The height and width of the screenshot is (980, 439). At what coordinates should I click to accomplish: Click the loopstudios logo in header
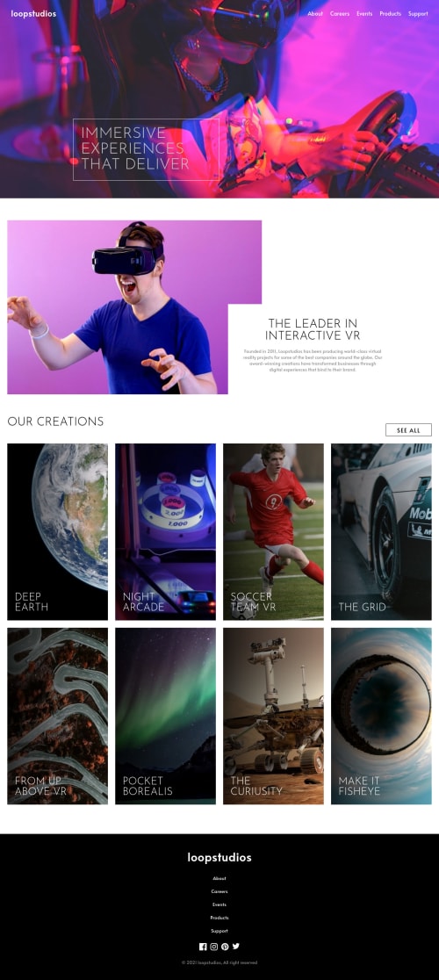(x=33, y=13)
